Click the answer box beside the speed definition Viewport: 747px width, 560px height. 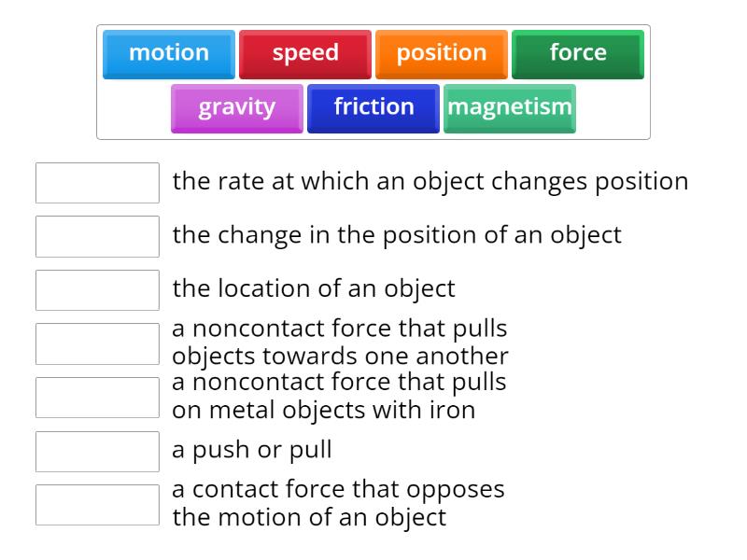97,183
